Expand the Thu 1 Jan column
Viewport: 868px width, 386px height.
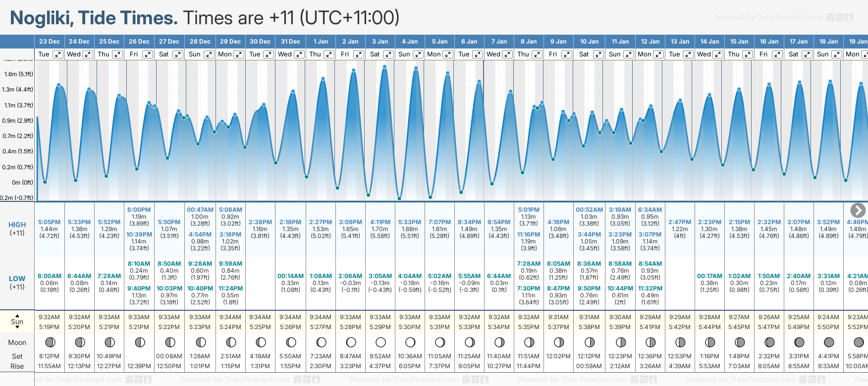point(329,54)
